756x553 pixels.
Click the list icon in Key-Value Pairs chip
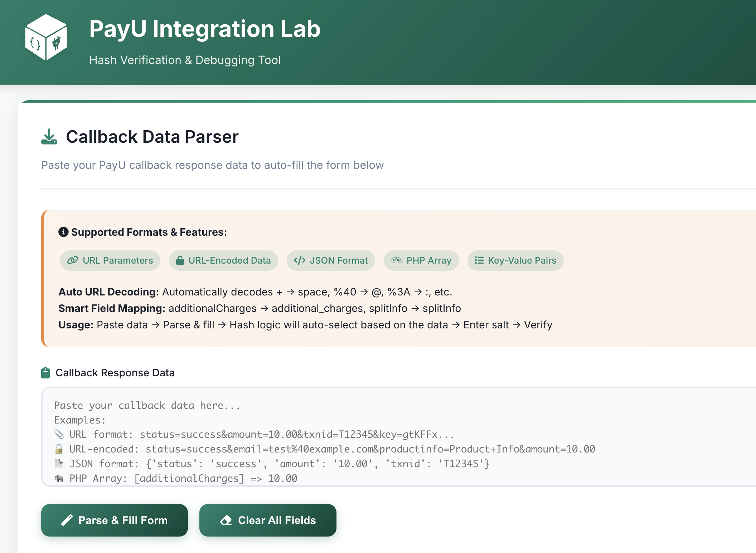tap(479, 260)
